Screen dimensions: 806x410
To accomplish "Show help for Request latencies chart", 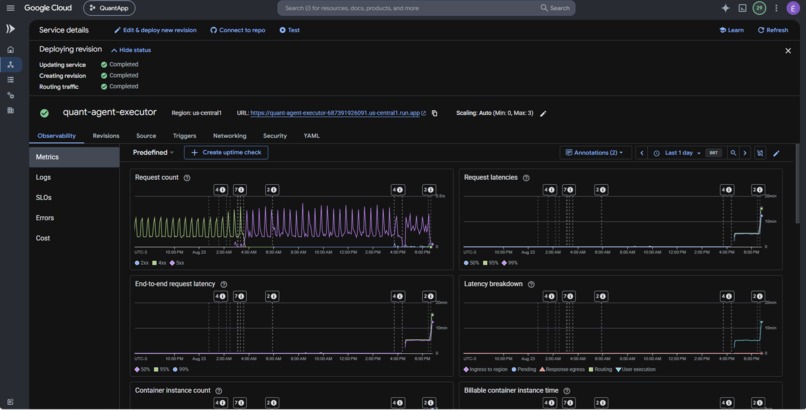I will pyautogui.click(x=526, y=178).
